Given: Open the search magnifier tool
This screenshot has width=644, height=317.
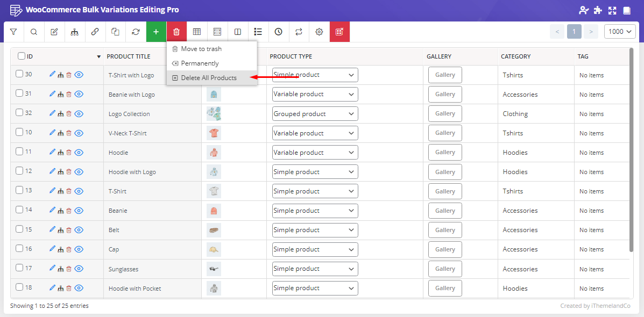Looking at the screenshot, I should point(34,32).
